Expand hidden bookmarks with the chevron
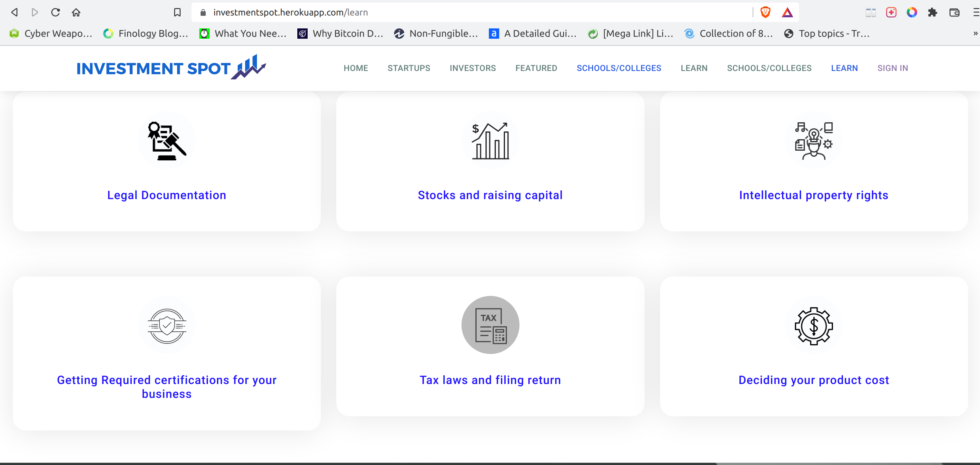 point(975,34)
